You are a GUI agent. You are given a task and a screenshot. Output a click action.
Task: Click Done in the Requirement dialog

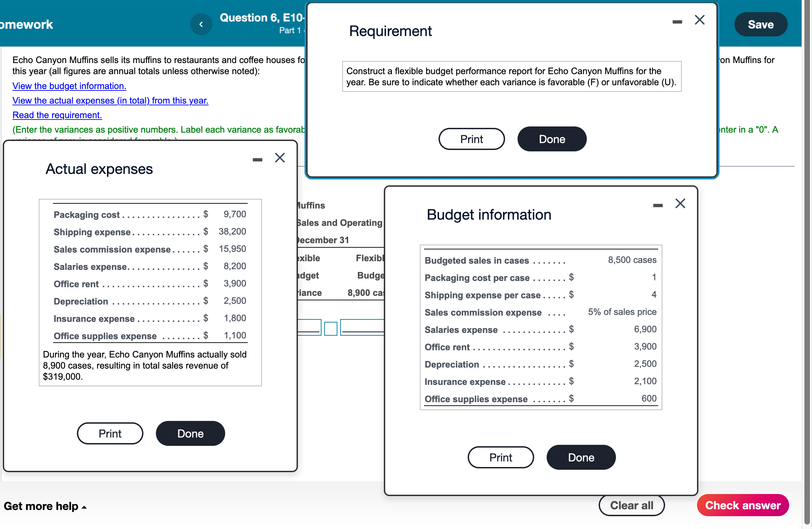(551, 139)
